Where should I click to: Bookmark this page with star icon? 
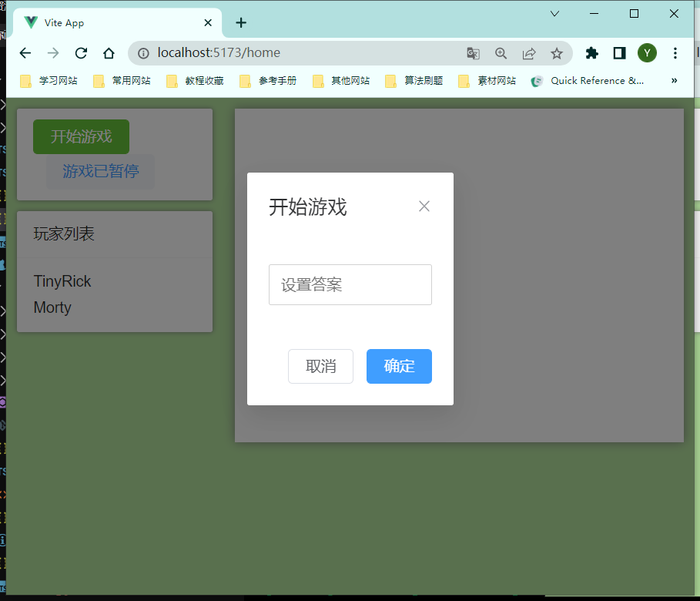557,53
